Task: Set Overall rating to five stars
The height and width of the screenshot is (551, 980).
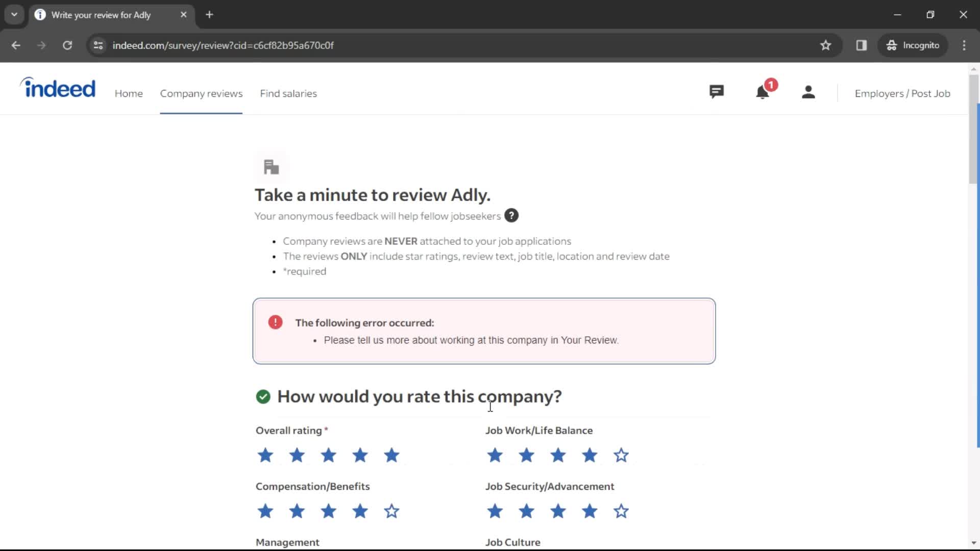Action: click(x=392, y=455)
